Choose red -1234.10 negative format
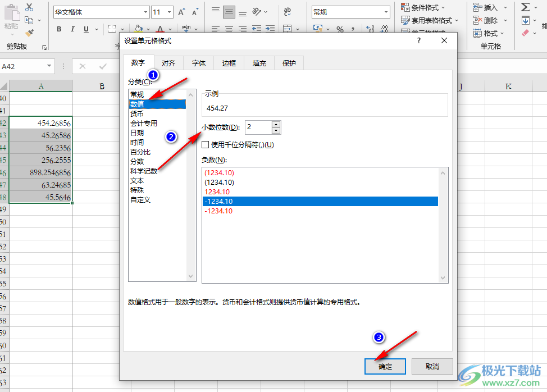The image size is (547, 392). click(320, 211)
